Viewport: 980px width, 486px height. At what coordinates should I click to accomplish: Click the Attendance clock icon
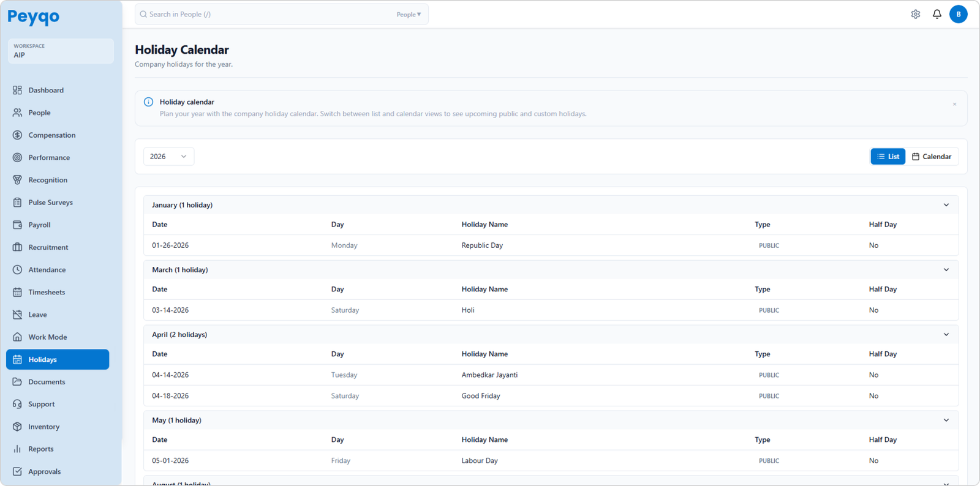[17, 270]
